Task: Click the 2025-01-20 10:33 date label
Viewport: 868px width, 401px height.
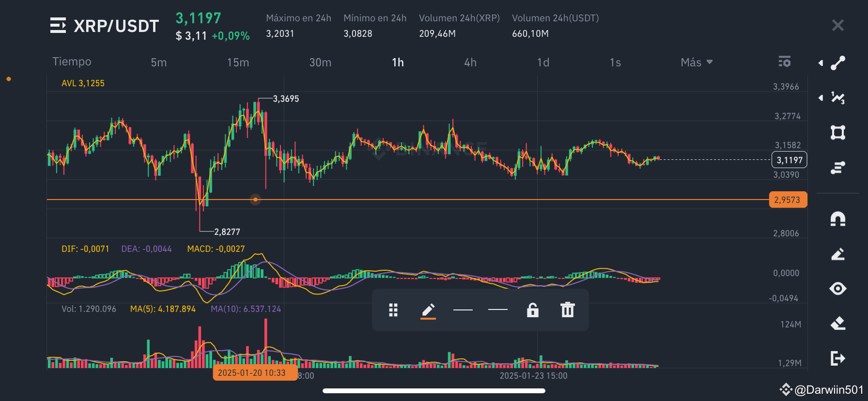Action: pos(255,372)
